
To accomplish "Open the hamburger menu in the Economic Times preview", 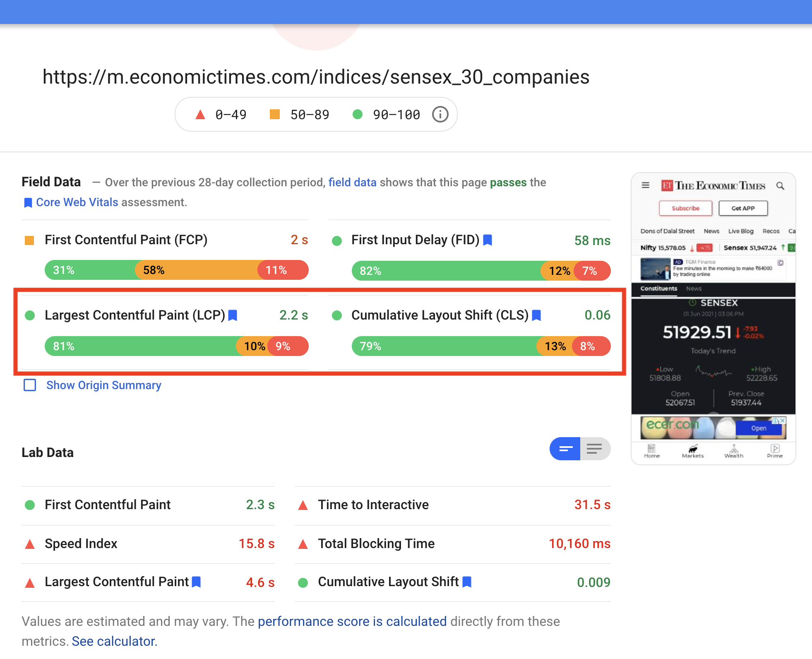I will coord(646,185).
